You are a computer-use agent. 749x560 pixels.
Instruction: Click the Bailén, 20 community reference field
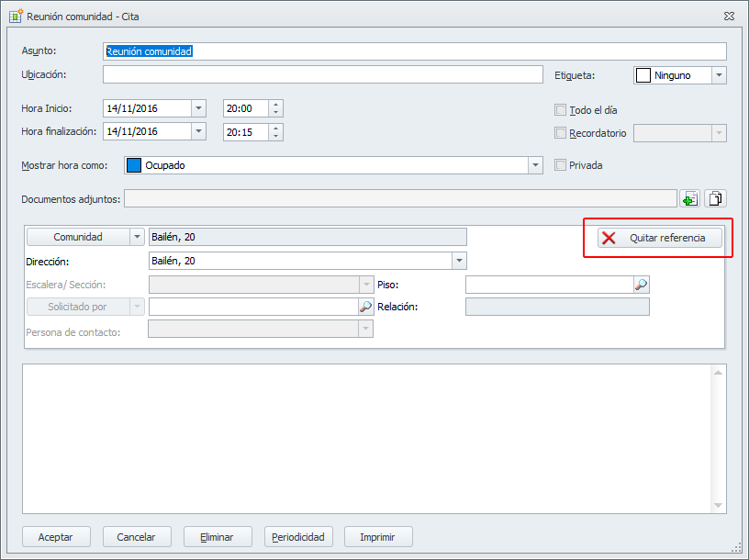[x=307, y=237]
